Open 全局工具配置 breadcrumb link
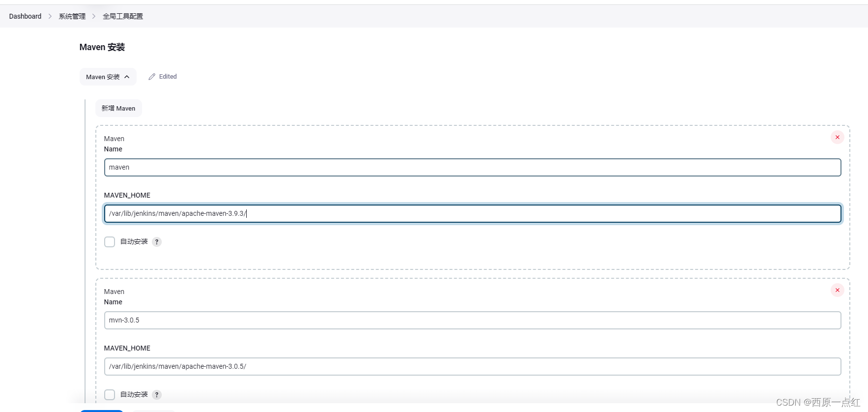The image size is (868, 412). pos(122,16)
